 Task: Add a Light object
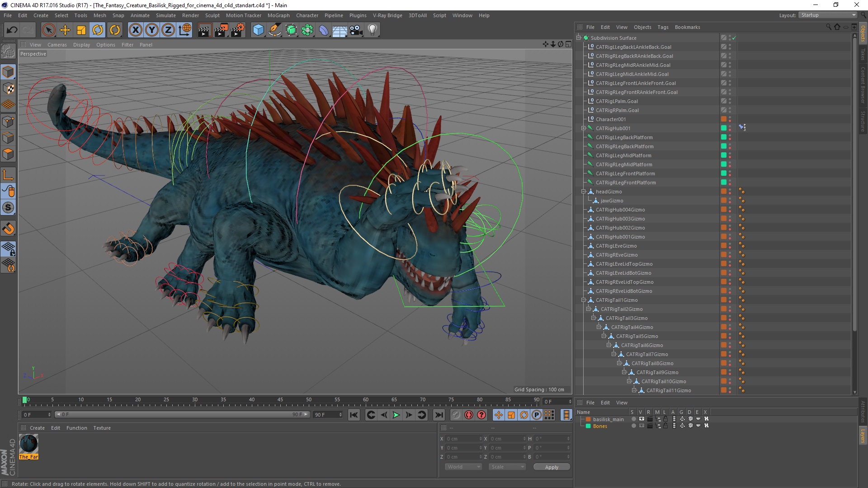[x=373, y=30]
